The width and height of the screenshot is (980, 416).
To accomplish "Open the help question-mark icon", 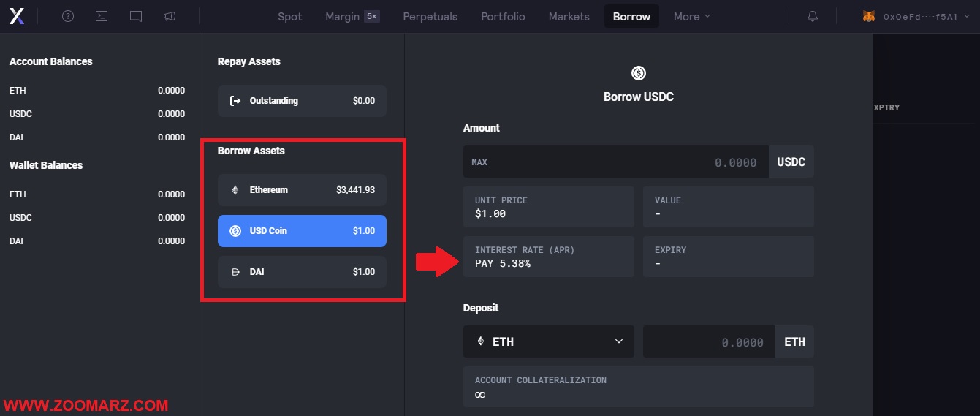I will click(68, 16).
